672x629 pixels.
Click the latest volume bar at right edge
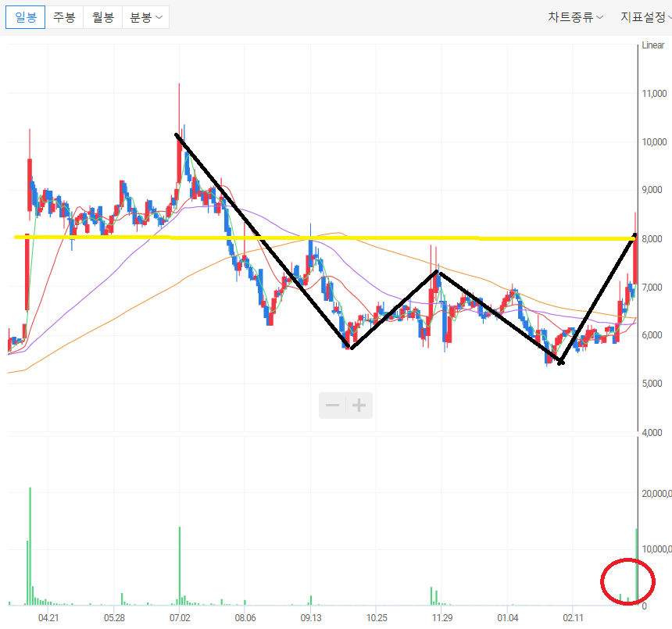(636, 566)
